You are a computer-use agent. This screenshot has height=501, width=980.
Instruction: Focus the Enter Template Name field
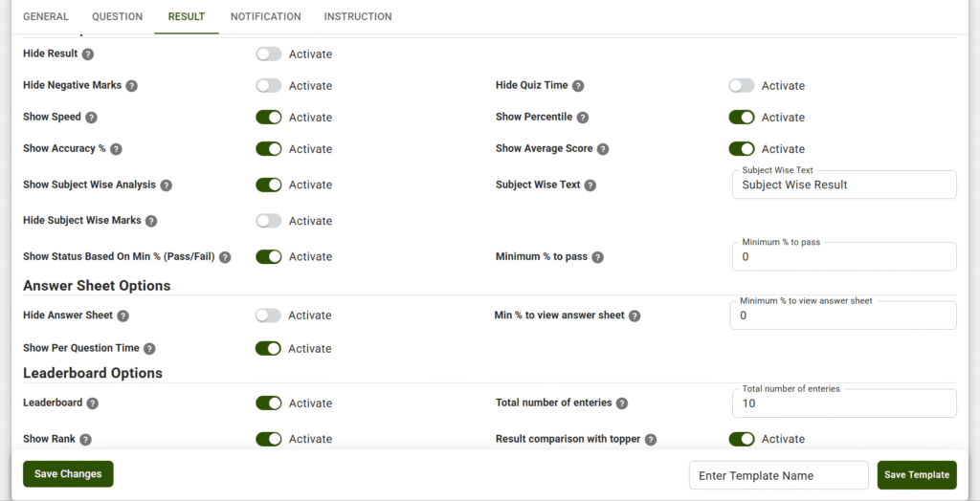pyautogui.click(x=779, y=475)
